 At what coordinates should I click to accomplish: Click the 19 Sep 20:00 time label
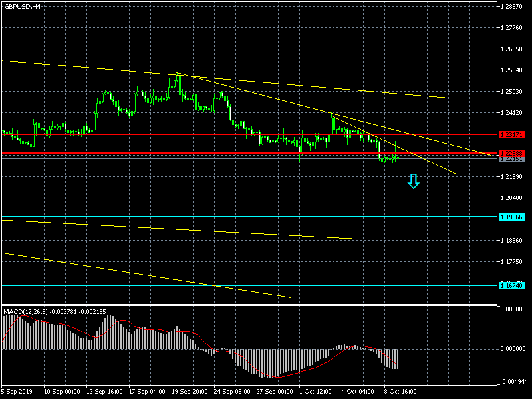click(x=190, y=392)
